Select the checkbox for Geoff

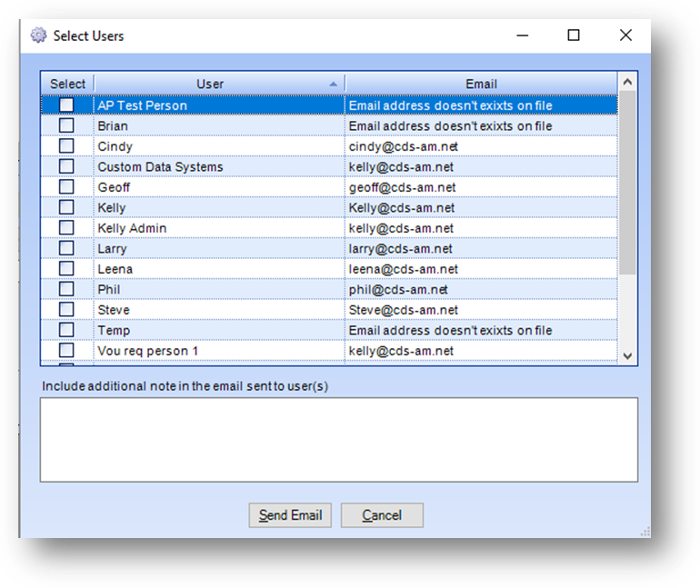click(x=66, y=187)
